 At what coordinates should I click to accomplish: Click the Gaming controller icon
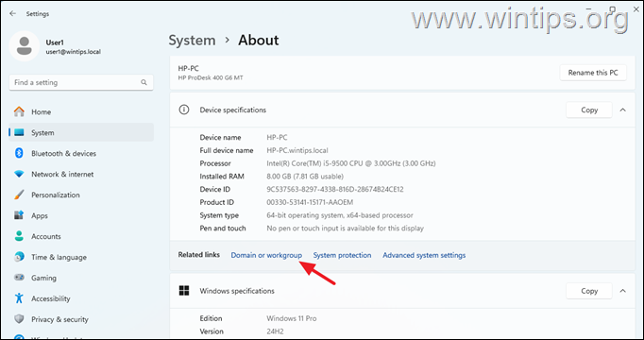[19, 278]
